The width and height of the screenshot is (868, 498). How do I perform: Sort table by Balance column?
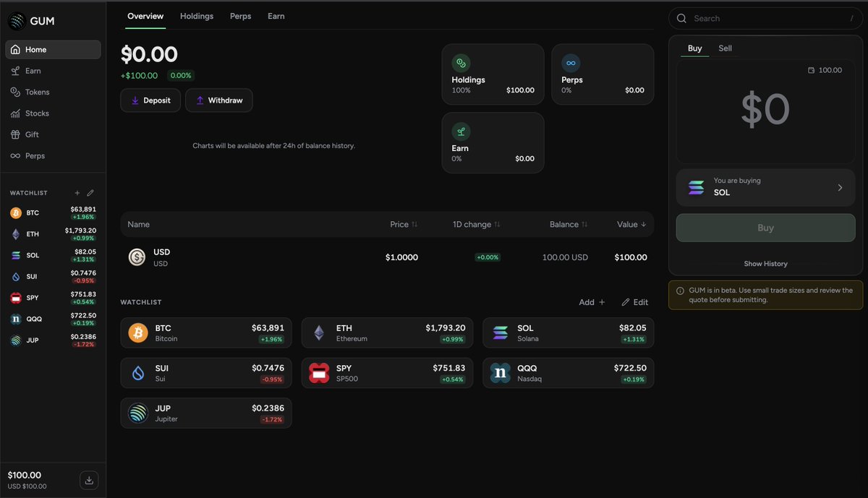[x=569, y=225]
